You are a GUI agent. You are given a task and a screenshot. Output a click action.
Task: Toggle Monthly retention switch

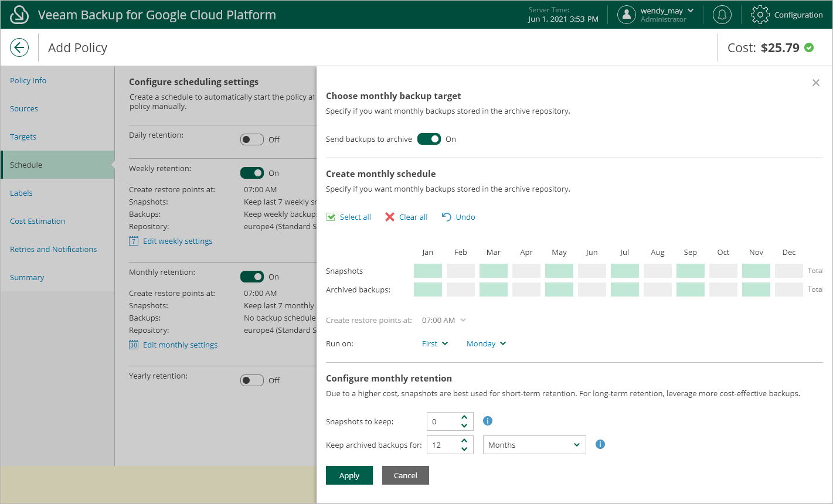[x=252, y=277]
